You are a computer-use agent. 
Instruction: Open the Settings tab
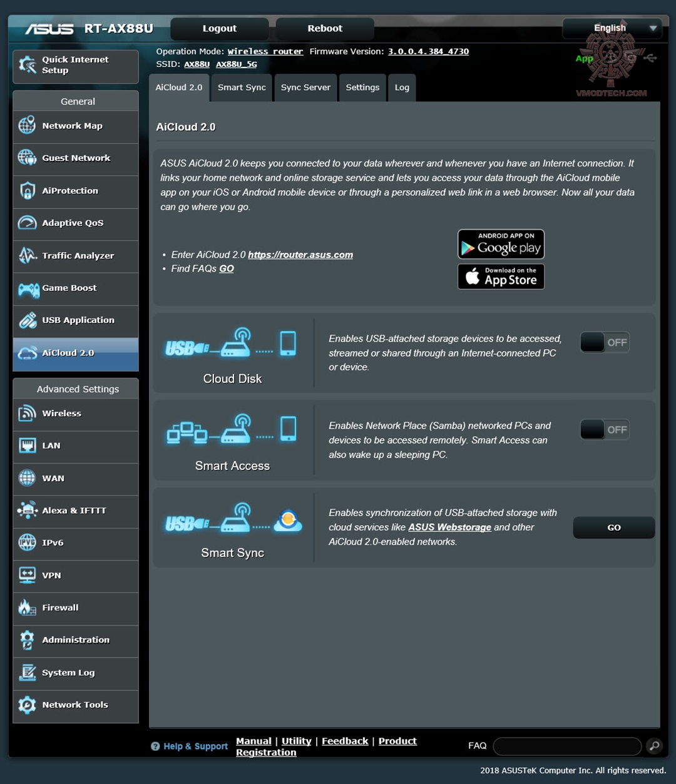(362, 88)
